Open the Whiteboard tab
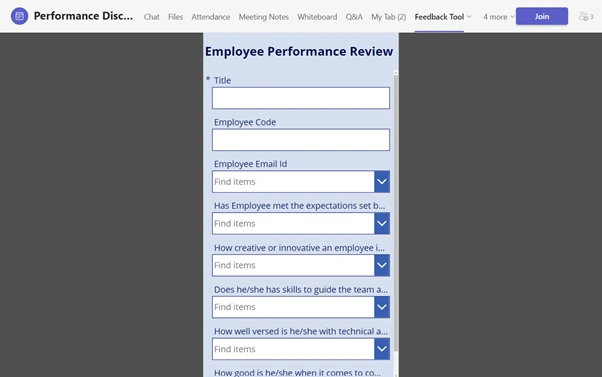The image size is (602, 377). click(317, 17)
